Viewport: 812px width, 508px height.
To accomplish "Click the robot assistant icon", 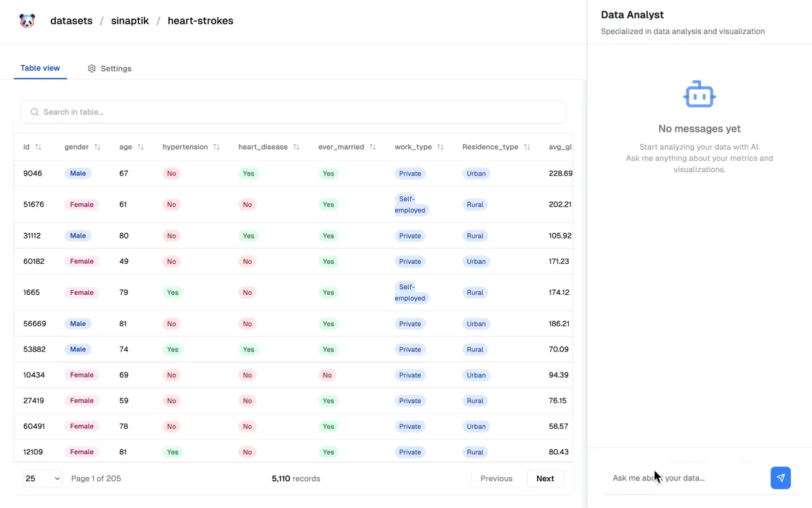I will coord(699,95).
